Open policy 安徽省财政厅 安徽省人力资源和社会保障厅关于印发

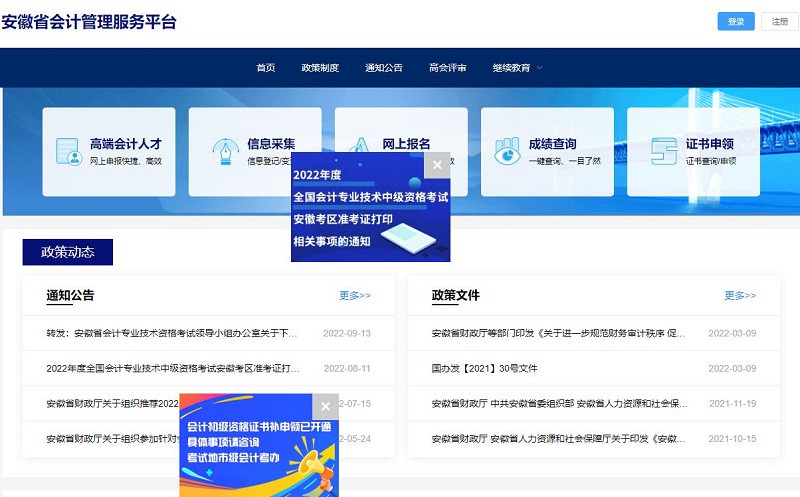coord(558,439)
